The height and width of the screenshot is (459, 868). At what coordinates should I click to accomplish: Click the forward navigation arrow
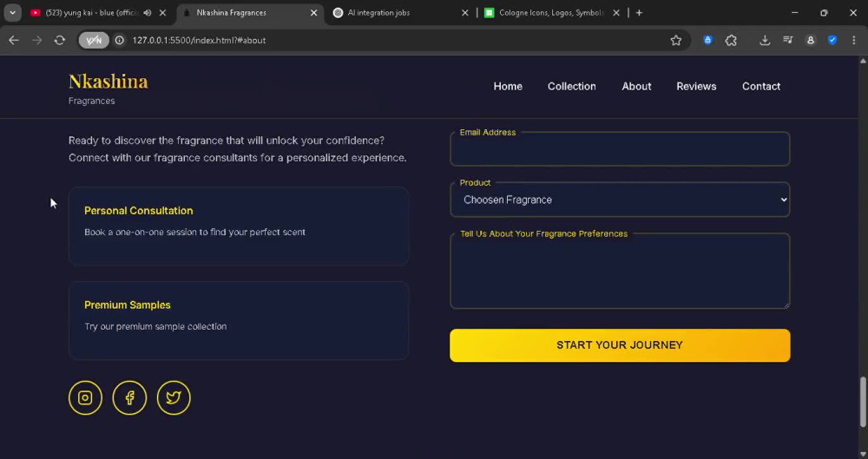tap(36, 40)
